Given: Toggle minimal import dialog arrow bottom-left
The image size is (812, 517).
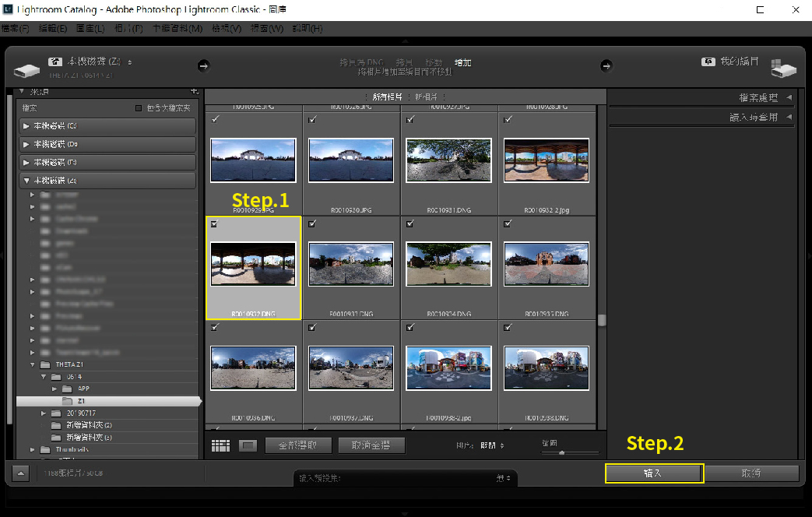Looking at the screenshot, I should pos(21,473).
